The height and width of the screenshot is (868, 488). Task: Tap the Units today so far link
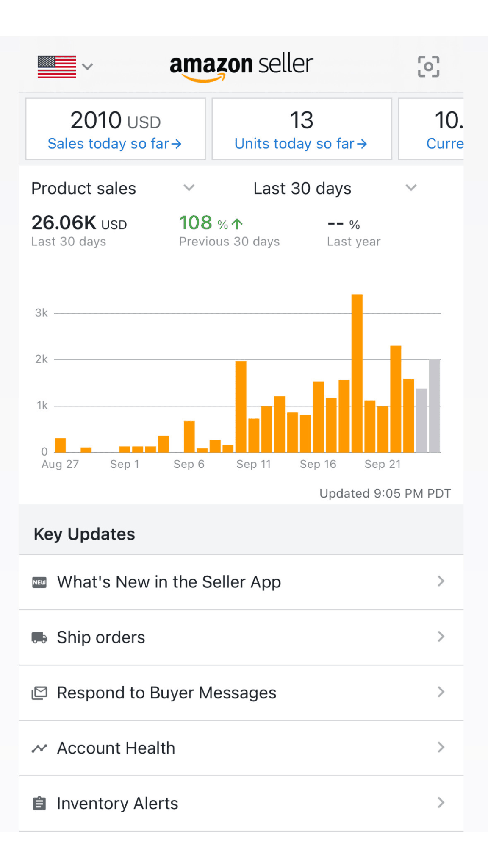point(301,144)
